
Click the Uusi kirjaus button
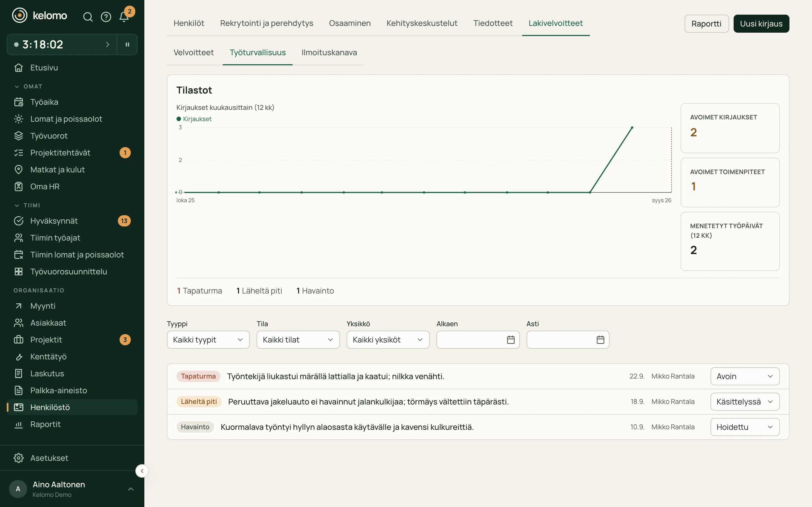(761, 23)
